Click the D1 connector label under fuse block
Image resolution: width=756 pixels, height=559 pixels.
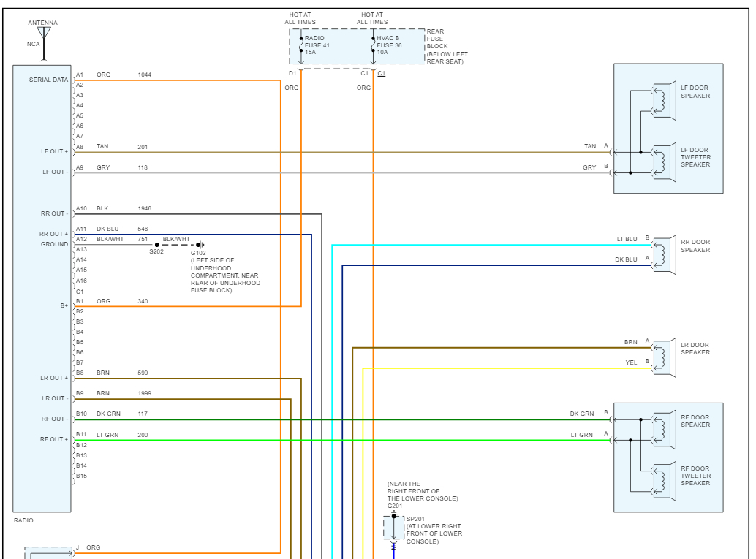292,73
